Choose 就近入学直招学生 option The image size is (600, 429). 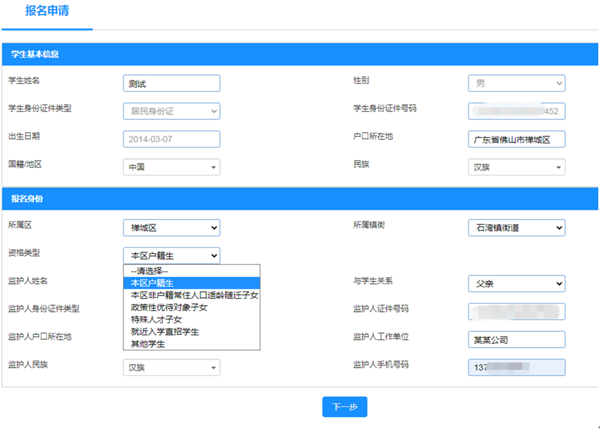pyautogui.click(x=164, y=332)
